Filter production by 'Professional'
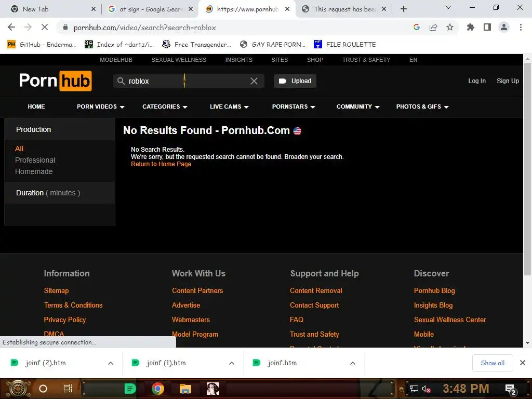Image resolution: width=532 pixels, height=399 pixels. [35, 160]
